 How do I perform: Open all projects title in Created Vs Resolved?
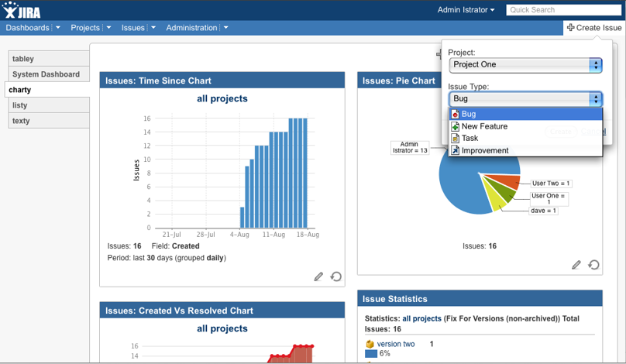point(222,328)
